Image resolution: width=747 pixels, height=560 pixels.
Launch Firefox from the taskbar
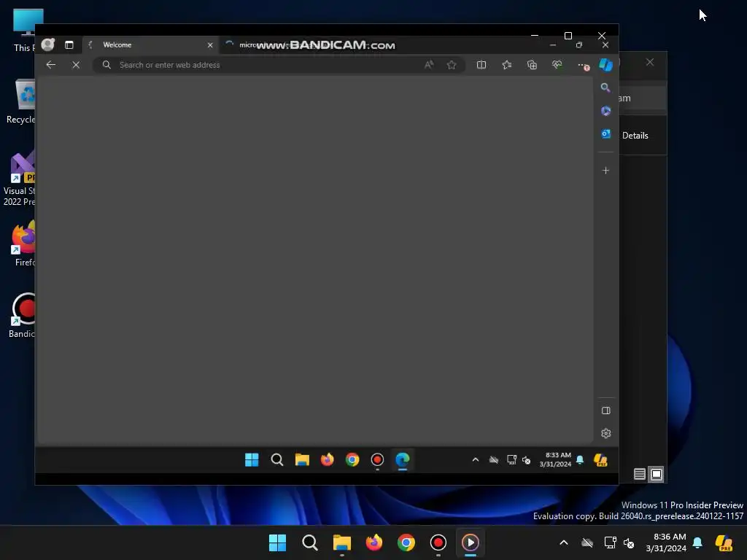[374, 542]
